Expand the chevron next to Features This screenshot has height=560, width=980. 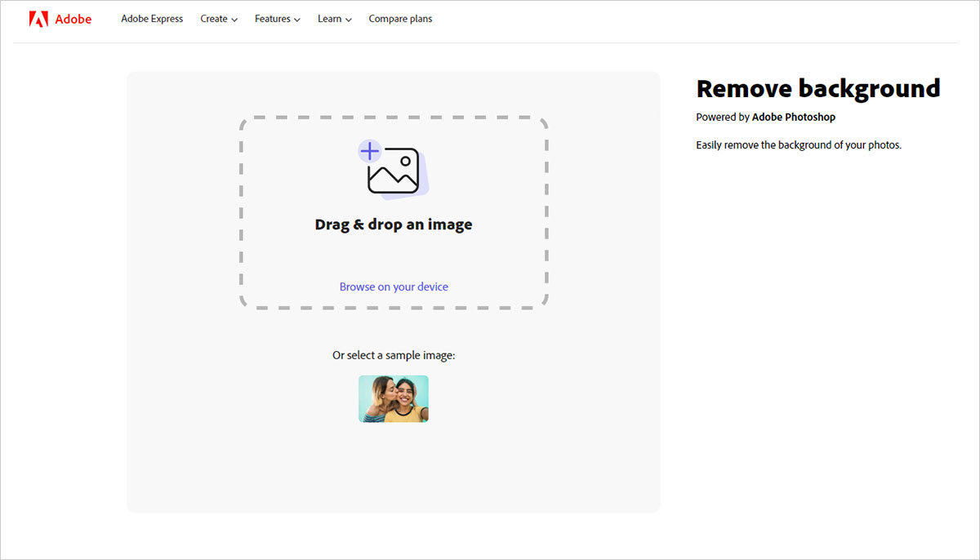click(x=297, y=20)
